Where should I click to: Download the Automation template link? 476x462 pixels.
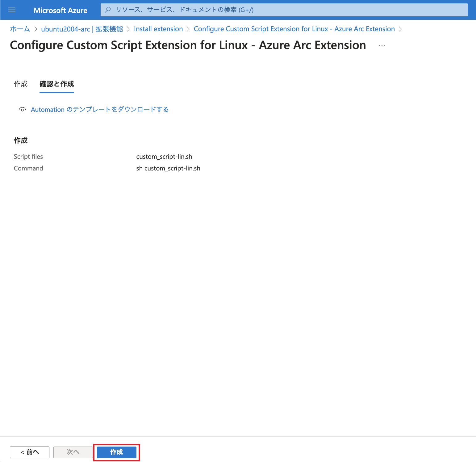click(x=100, y=109)
